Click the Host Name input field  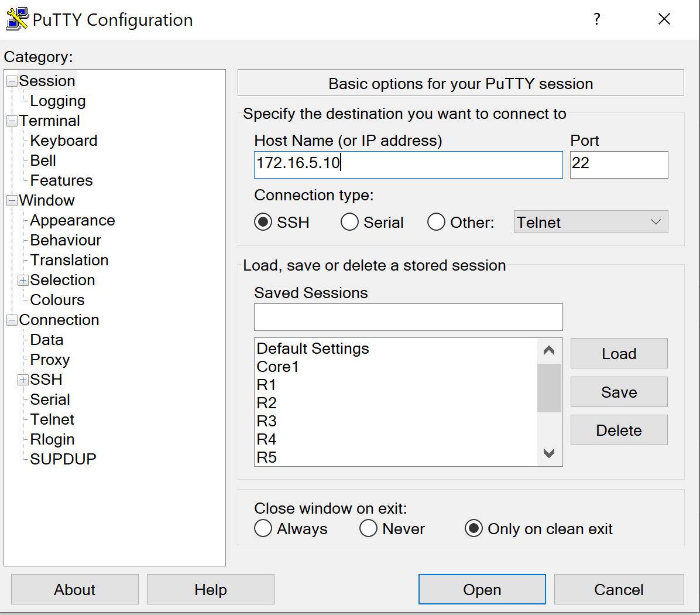coord(408,165)
